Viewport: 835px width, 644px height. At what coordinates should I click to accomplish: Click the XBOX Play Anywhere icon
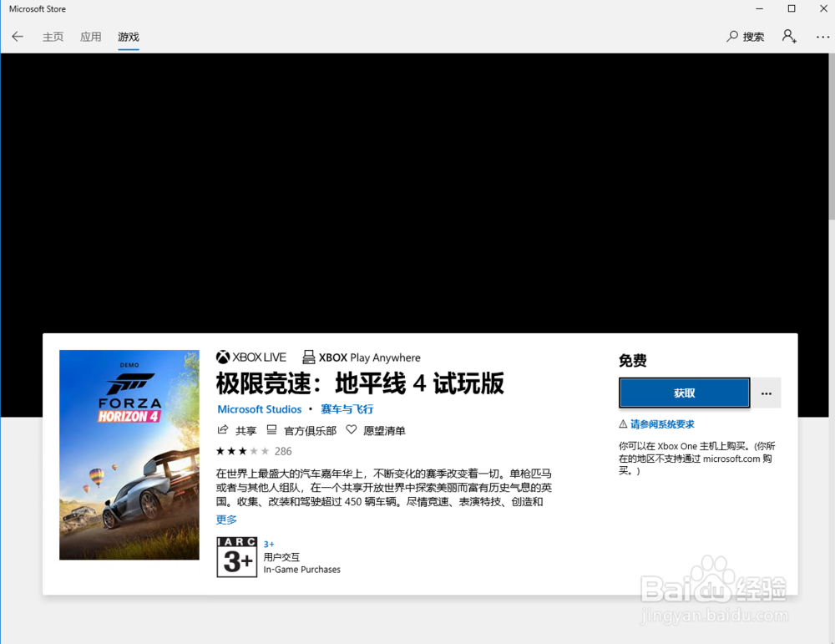click(x=311, y=357)
